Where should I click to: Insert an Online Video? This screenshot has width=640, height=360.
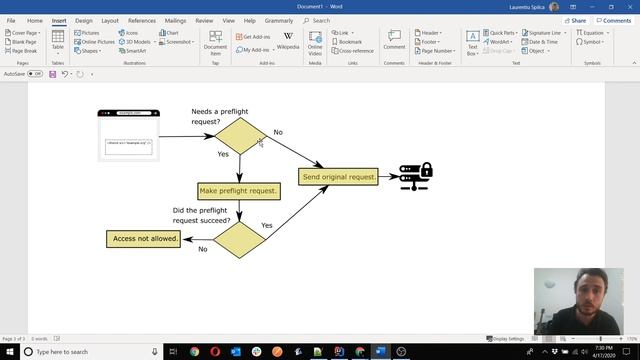point(315,43)
